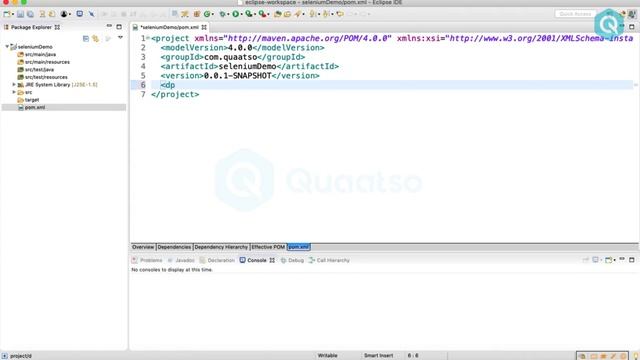
Task: Click the groupId com.quaatso line
Action: pyautogui.click(x=233, y=57)
